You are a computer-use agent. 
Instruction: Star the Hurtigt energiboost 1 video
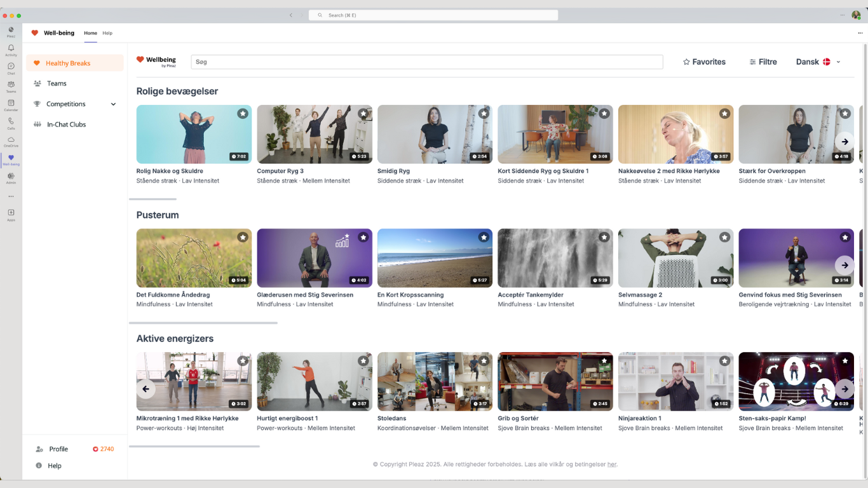coord(363,361)
